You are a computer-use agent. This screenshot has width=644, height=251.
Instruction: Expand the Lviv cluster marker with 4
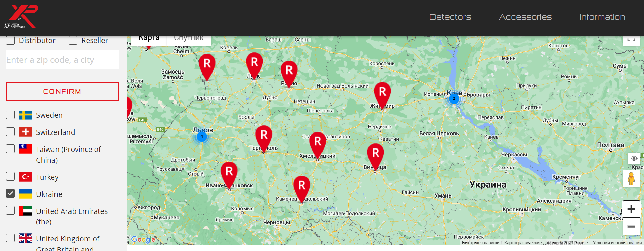(202, 137)
